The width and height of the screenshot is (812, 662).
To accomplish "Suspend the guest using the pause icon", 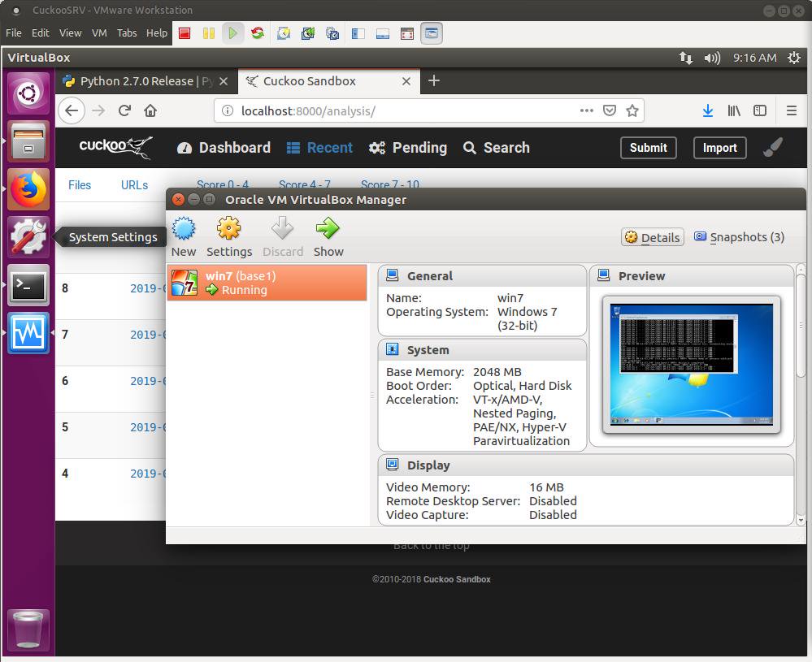I will point(208,32).
